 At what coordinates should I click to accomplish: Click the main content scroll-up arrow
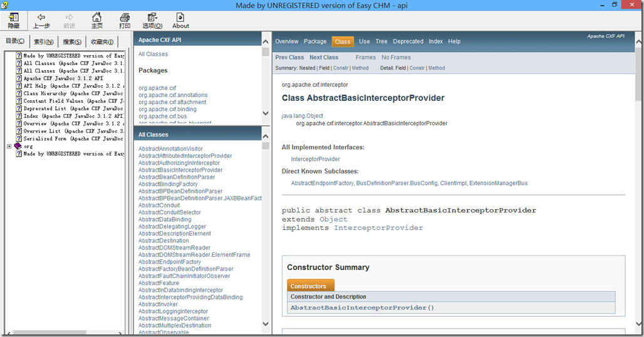click(x=640, y=42)
